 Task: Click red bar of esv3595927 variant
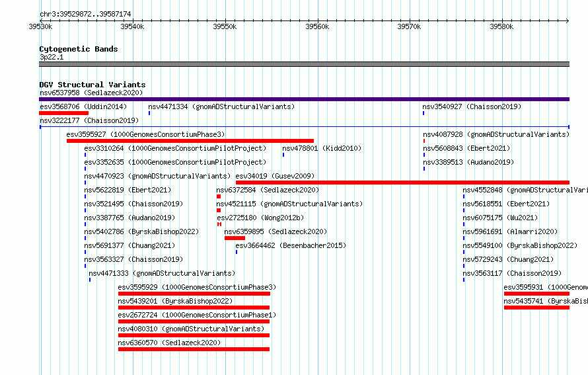pos(190,141)
